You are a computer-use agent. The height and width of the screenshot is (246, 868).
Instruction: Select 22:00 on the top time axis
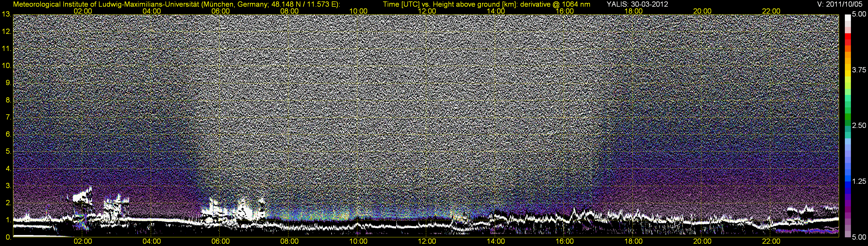[771, 11]
